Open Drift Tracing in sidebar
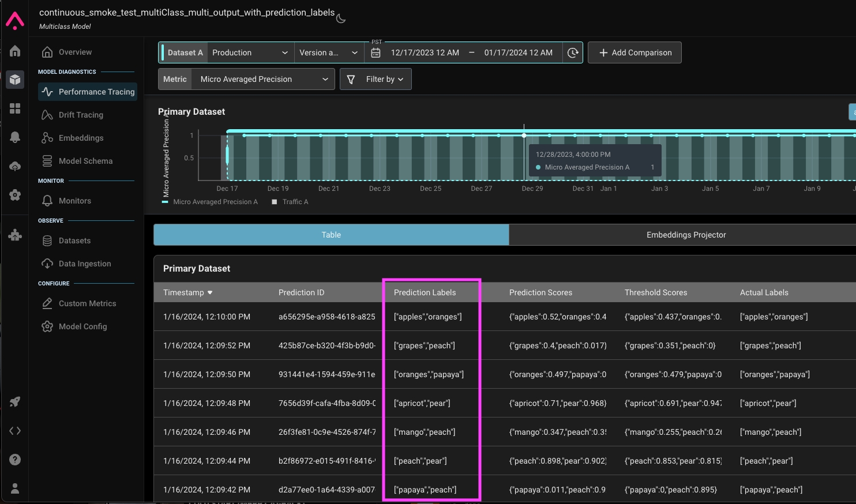The height and width of the screenshot is (504, 856). [x=81, y=115]
